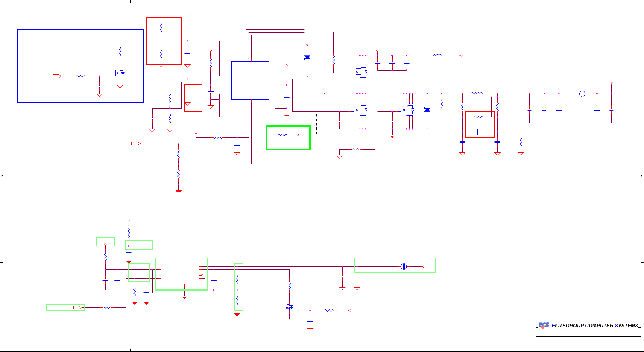Click the ECS logo in title block
644x352 pixels.
(544, 326)
